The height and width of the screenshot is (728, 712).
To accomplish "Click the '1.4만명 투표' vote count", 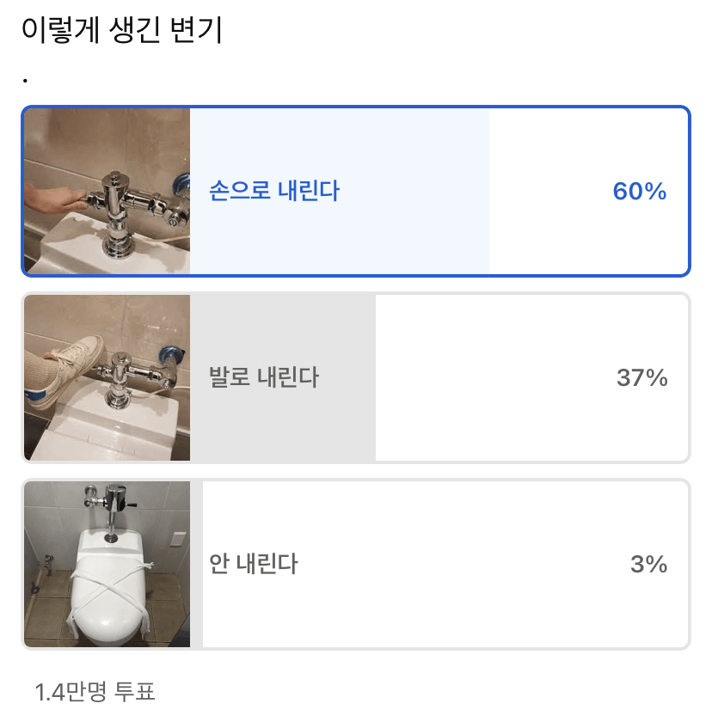I will point(95,691).
